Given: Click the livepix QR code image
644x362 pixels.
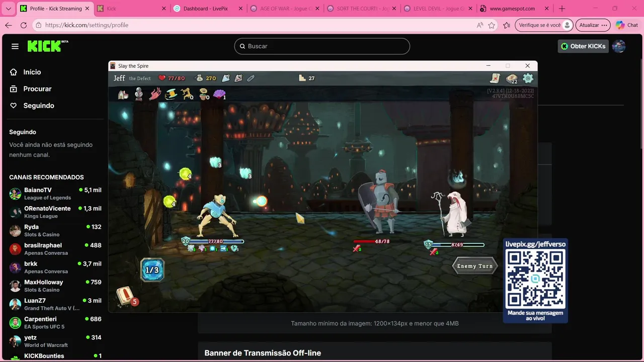Looking at the screenshot, I should coord(535,278).
